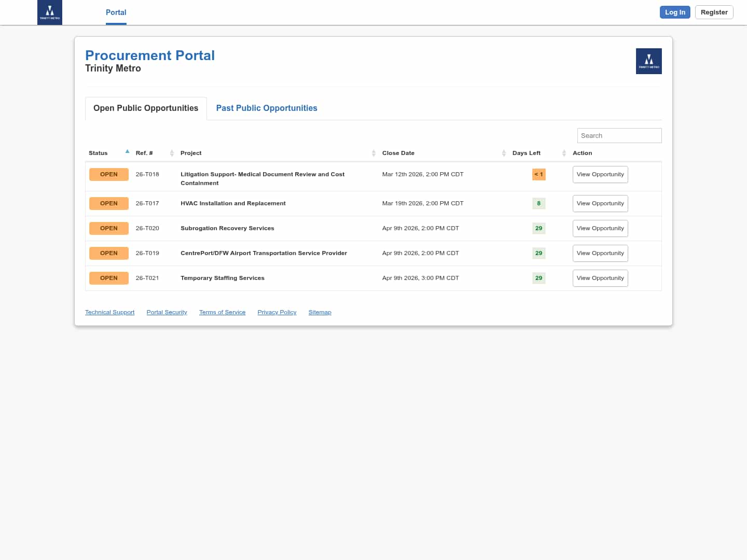747x560 pixels.
Task: Sort by Close Date column arrows
Action: click(504, 153)
